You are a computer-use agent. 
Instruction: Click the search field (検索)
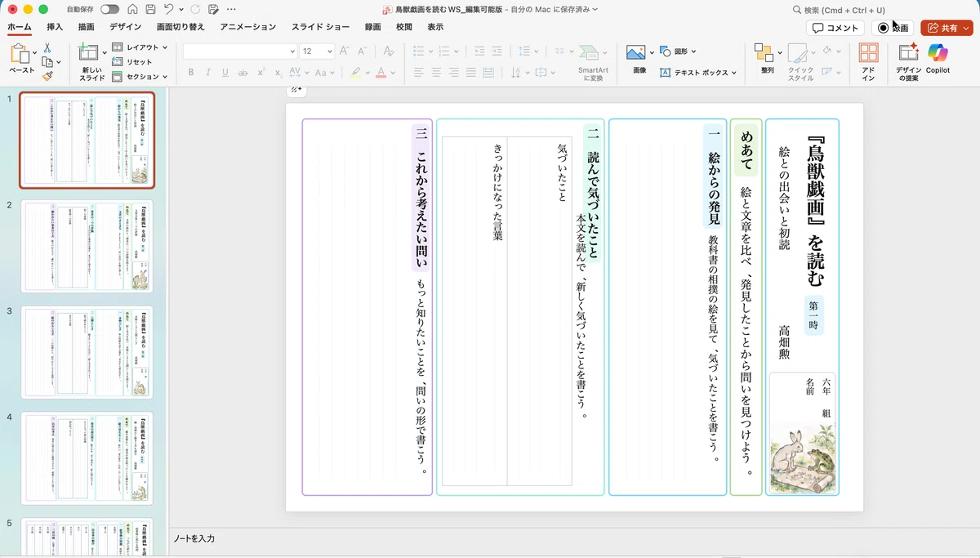[841, 10]
